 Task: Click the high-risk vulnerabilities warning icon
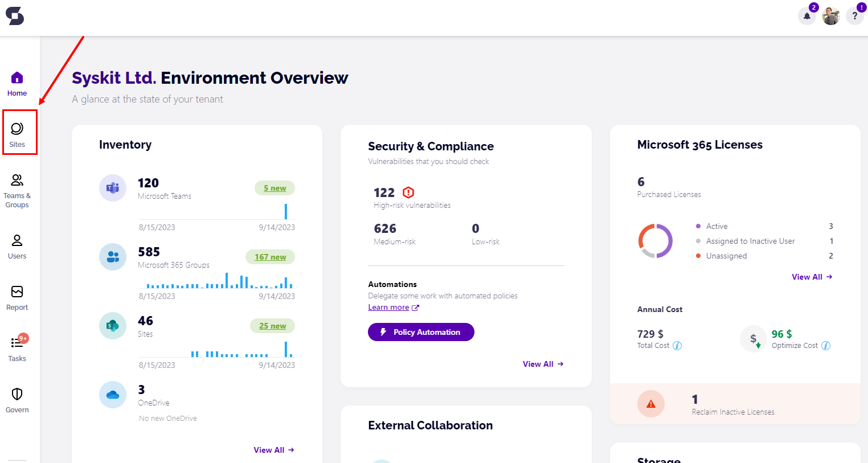(408, 192)
